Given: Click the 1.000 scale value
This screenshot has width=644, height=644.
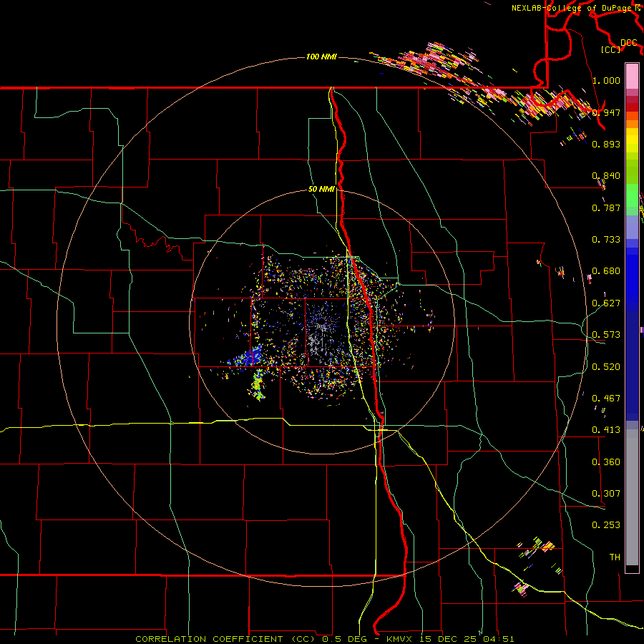Looking at the screenshot, I should point(606,80).
